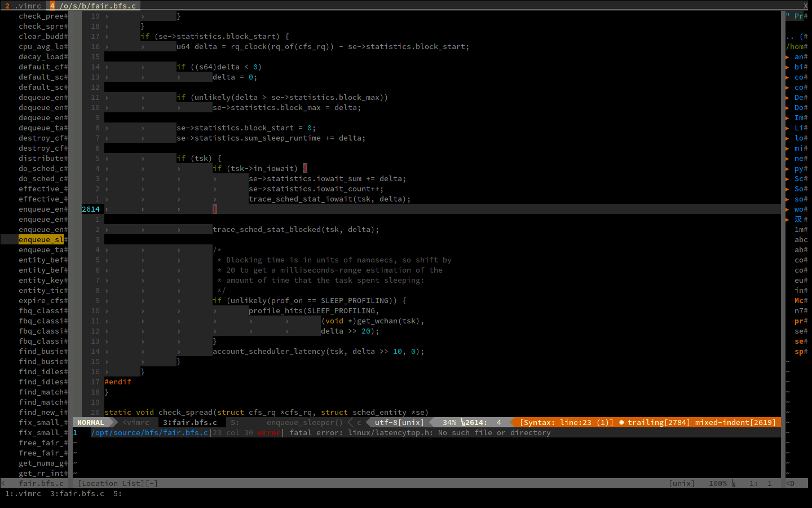This screenshot has width=812, height=508.
Task: Jump to the expire_cfs tag in the tag list
Action: 41,301
